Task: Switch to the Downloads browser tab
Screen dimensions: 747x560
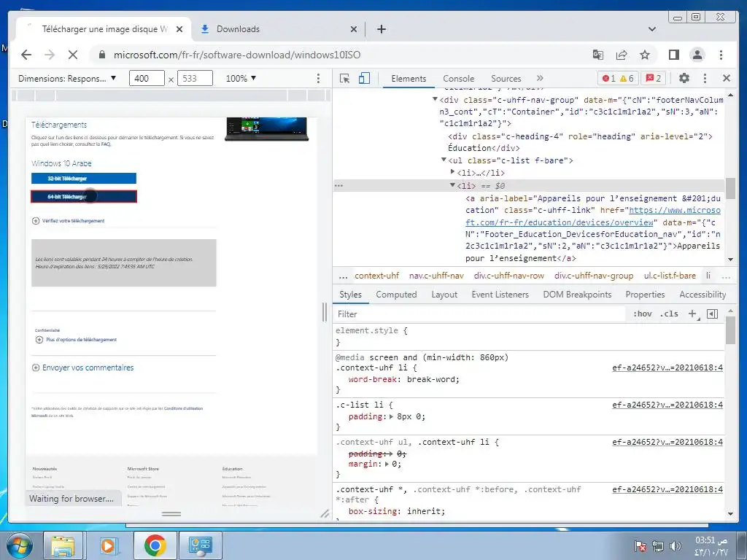Action: click(279, 29)
